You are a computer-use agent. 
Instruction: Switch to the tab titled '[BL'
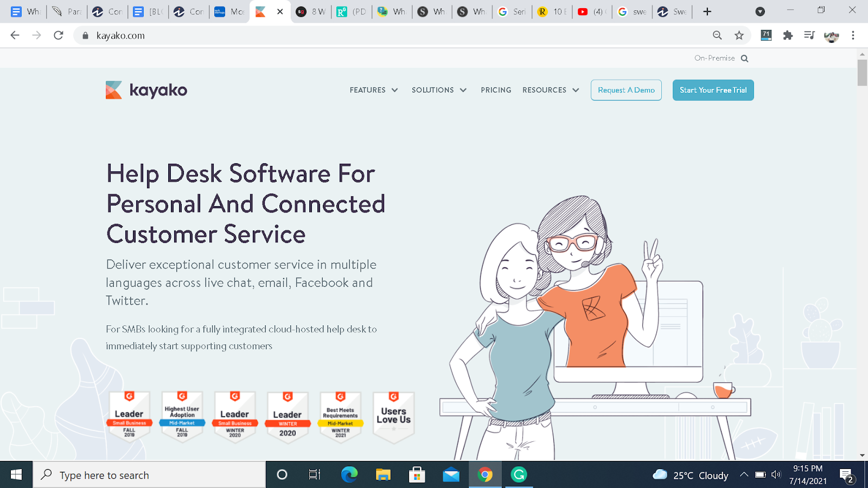tap(148, 11)
